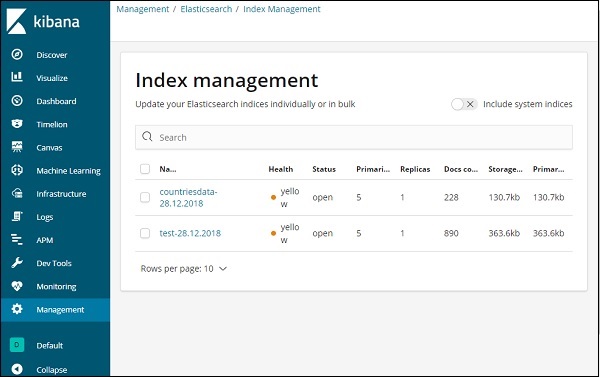Check the select-all indices checkbox
This screenshot has width=600, height=377.
tap(145, 169)
